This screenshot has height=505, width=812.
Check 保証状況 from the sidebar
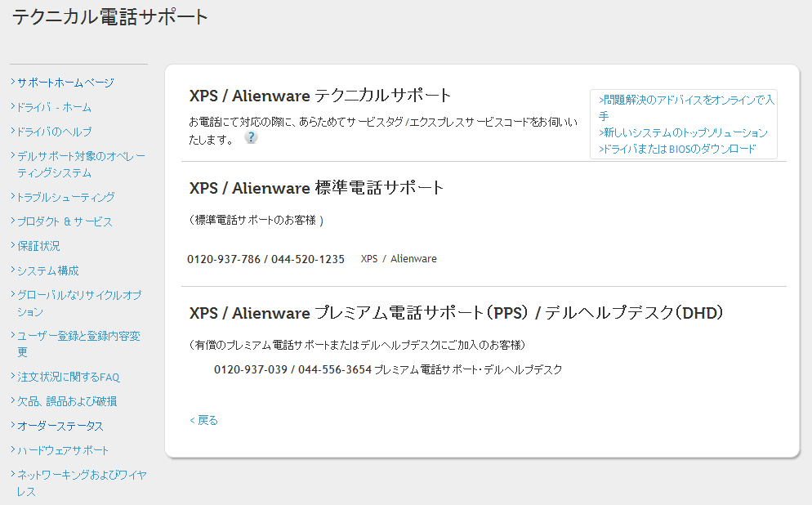pos(38,246)
